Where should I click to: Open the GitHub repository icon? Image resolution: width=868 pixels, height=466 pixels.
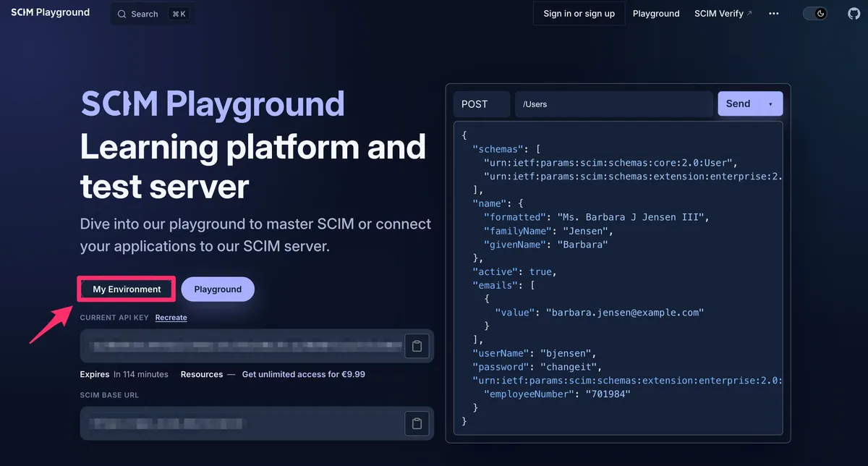(x=854, y=14)
